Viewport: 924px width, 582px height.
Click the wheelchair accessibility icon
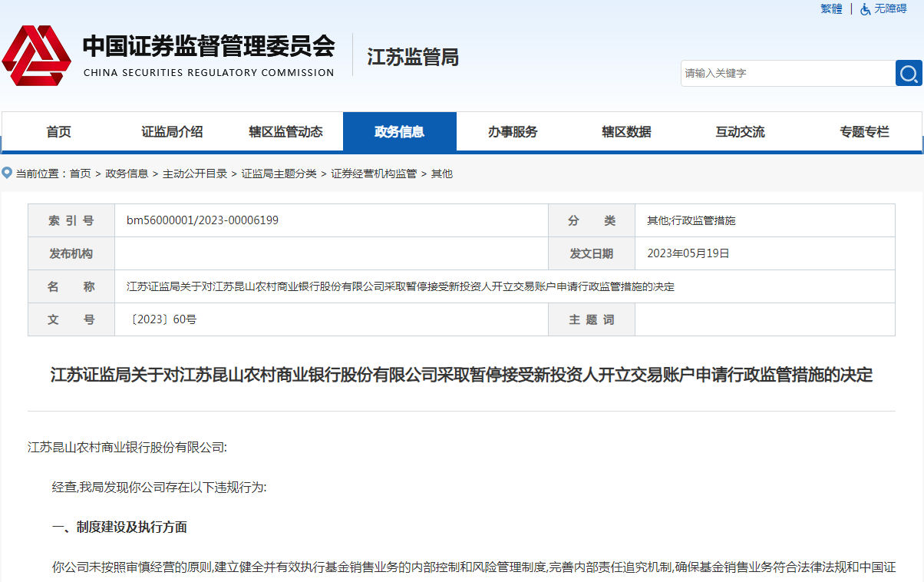point(865,9)
